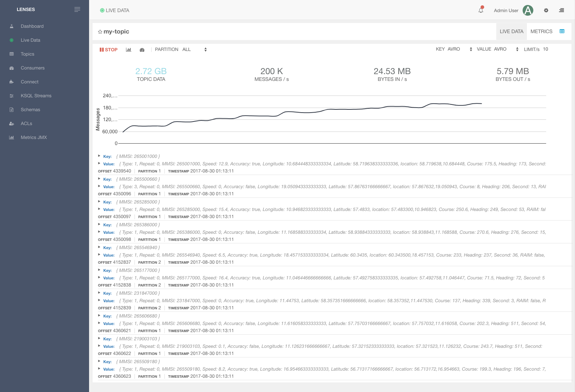Screen dimensions: 575x392
Task: Switch to table grid view icon
Action: 562,31
